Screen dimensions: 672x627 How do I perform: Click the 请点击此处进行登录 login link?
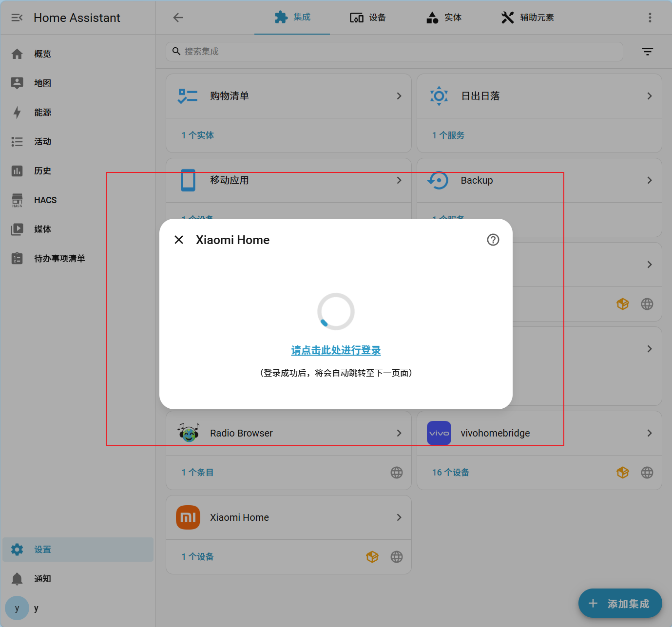click(x=336, y=350)
